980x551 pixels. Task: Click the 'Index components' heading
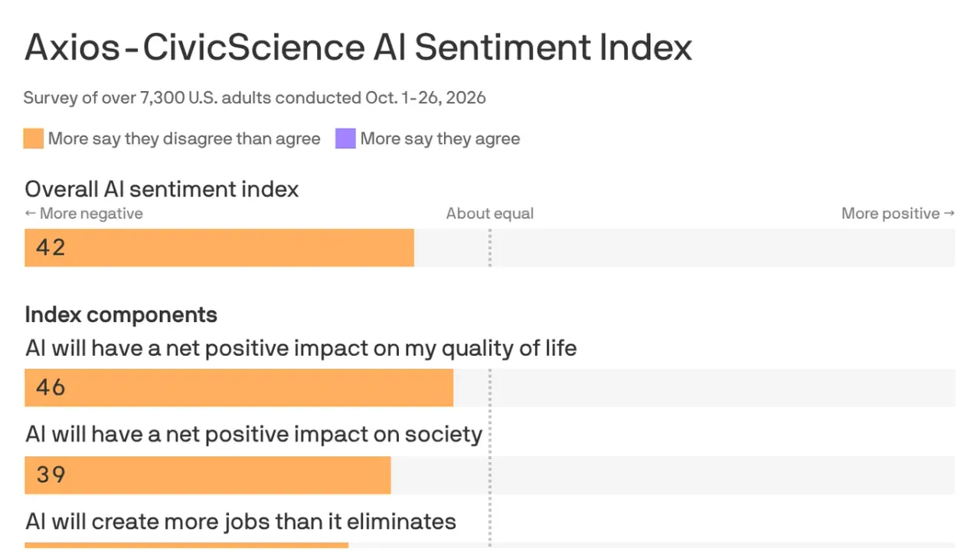click(121, 315)
